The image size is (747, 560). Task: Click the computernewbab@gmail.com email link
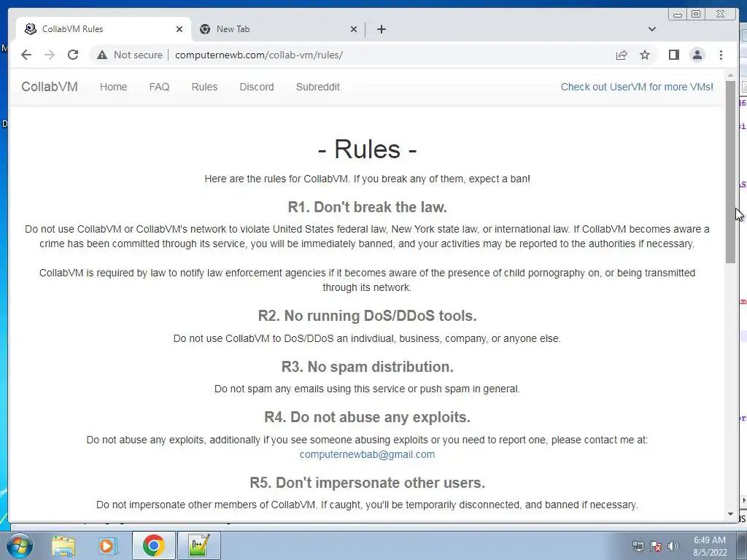(x=367, y=454)
